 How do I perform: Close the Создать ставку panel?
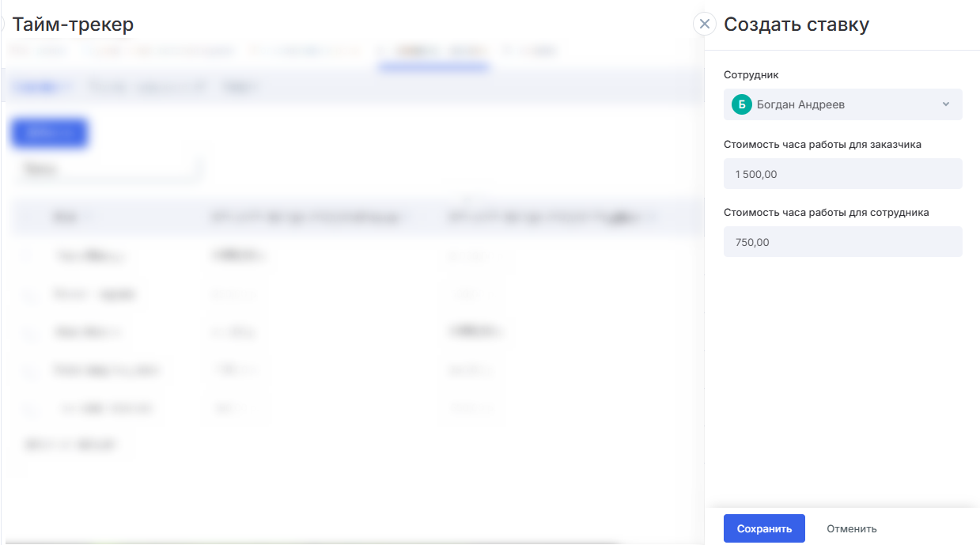705,24
